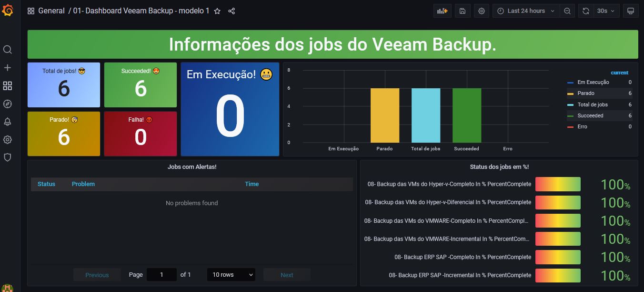
Task: Toggle the Parado legend series
Action: (586, 94)
